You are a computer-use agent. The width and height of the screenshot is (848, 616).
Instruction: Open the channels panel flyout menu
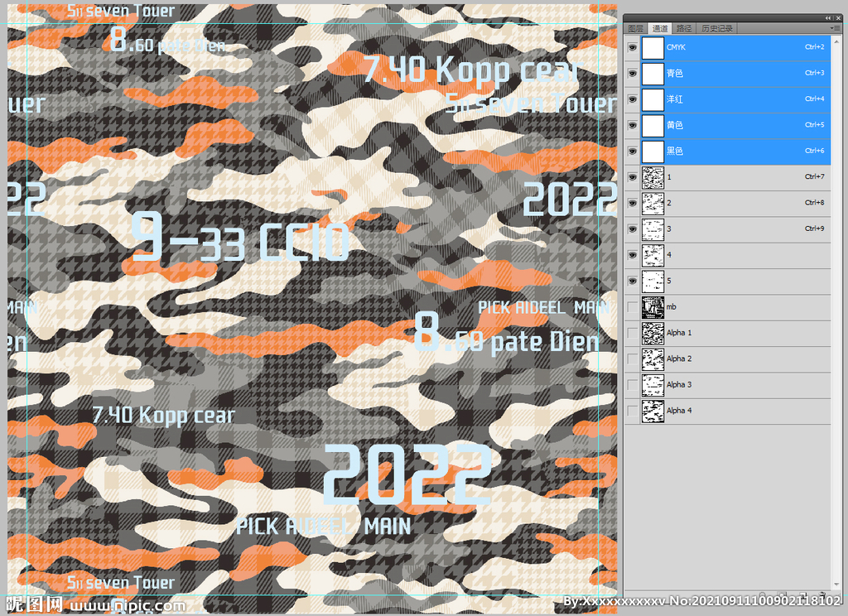[x=836, y=28]
